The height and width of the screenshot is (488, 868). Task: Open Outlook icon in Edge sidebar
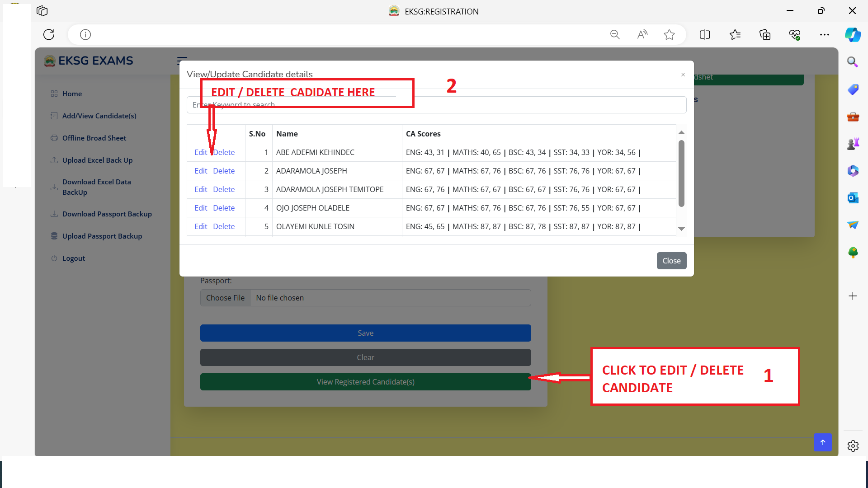click(x=853, y=198)
